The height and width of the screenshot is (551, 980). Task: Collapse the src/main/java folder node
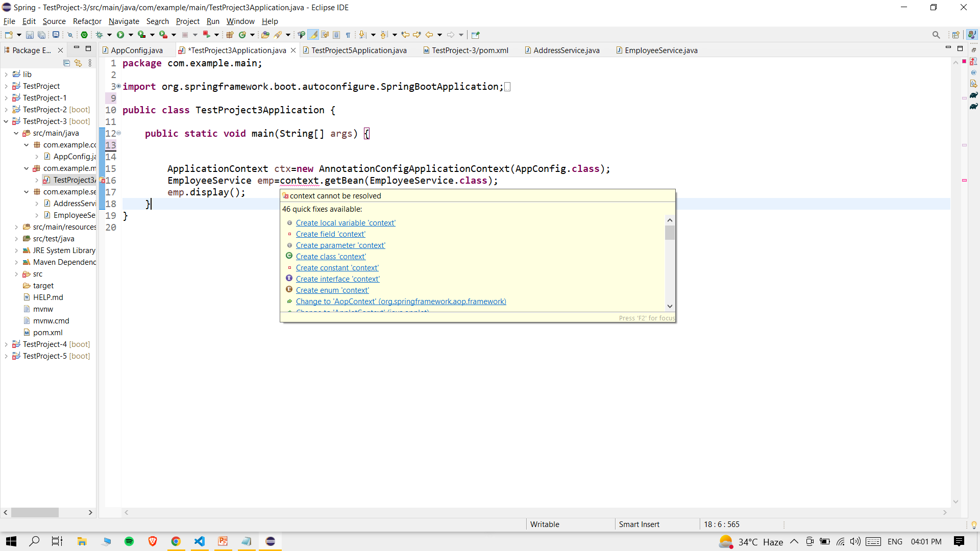click(16, 133)
